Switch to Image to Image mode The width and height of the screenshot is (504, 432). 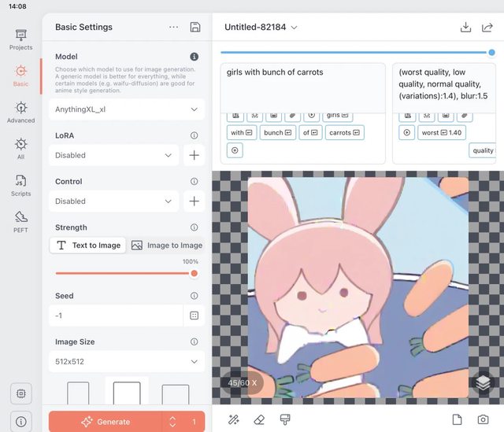point(167,246)
